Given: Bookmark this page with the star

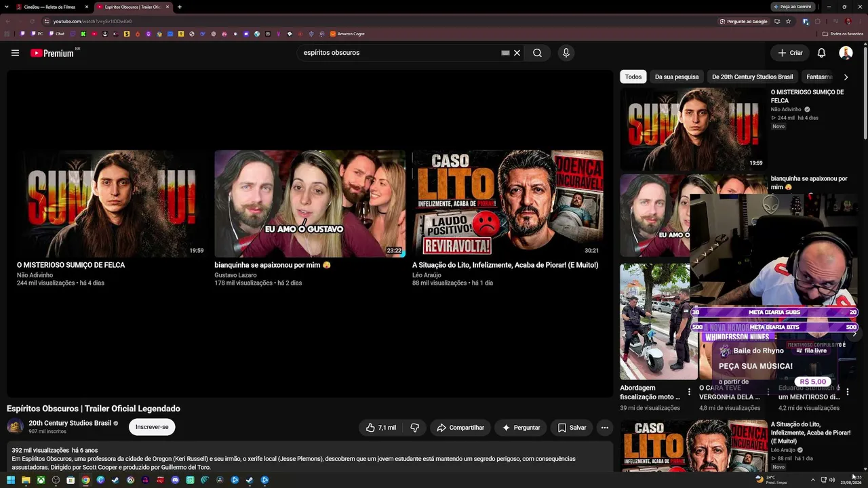Looking at the screenshot, I should pos(788,22).
